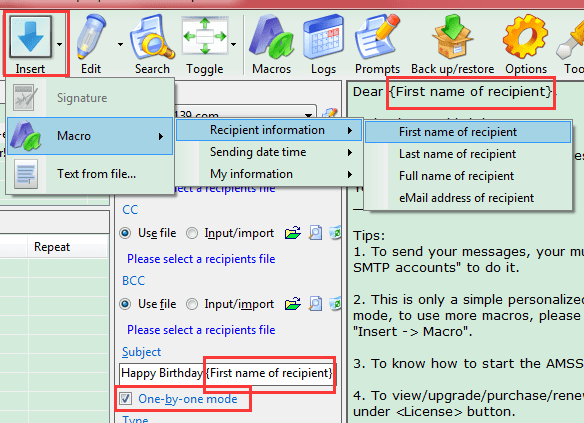Screen dimensions: 584x423
Task: Toggle the One-by-one mode checkbox
Action: pyautogui.click(x=126, y=399)
